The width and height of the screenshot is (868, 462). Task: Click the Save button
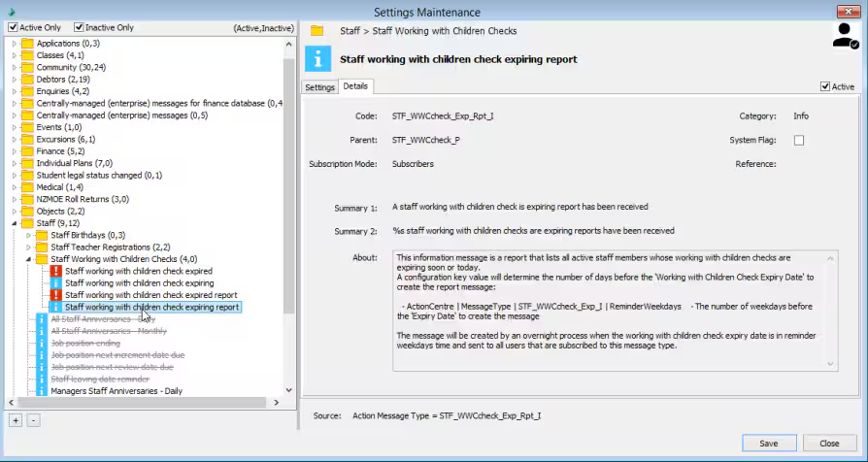tap(768, 444)
